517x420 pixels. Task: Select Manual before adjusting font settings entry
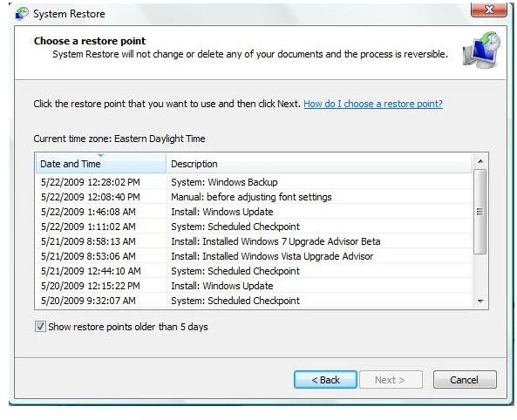pos(254,197)
